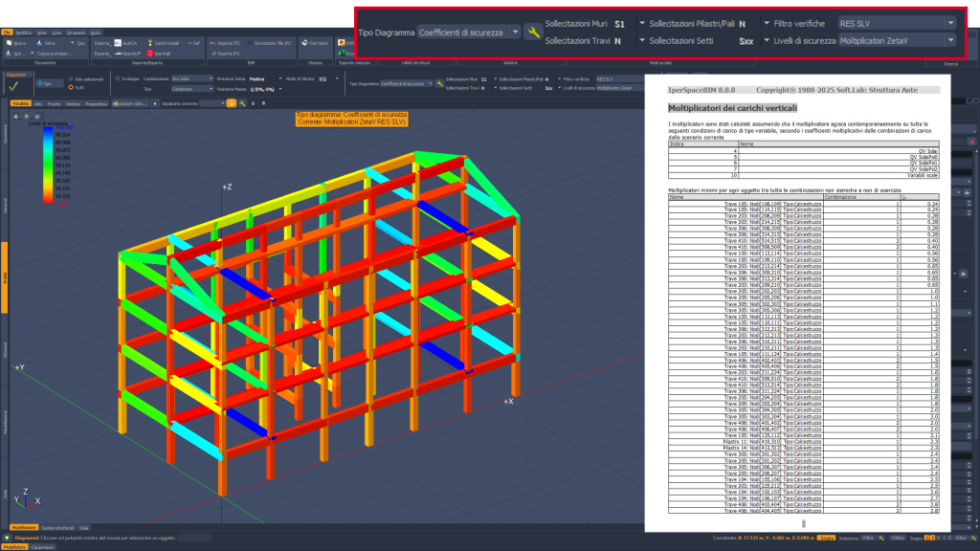Open the Direzione Sisma dropdown arrow

(x=280, y=78)
